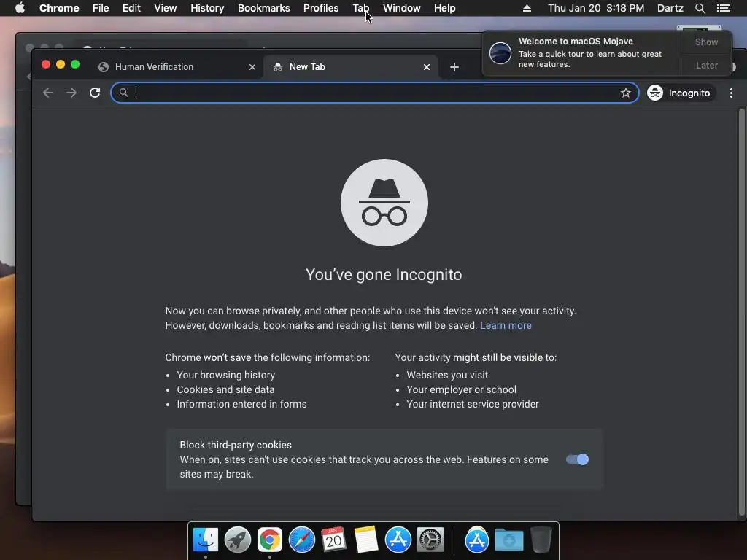Click the eject icon in the menu bar
This screenshot has width=747, height=560.
tap(527, 8)
